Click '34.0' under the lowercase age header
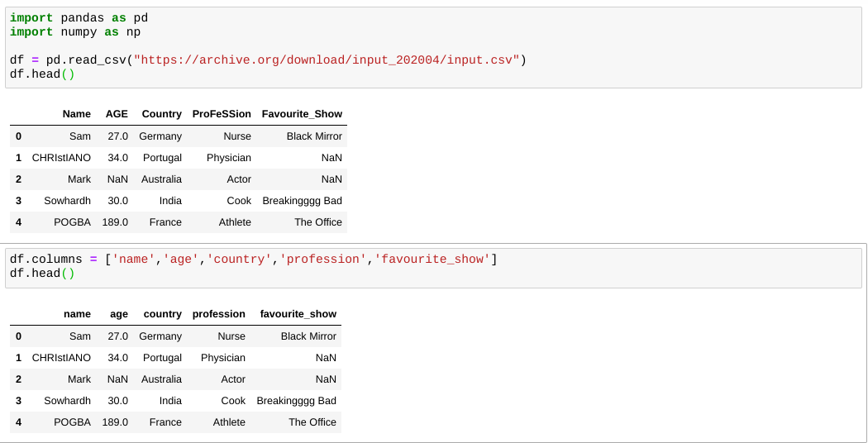 pos(118,358)
